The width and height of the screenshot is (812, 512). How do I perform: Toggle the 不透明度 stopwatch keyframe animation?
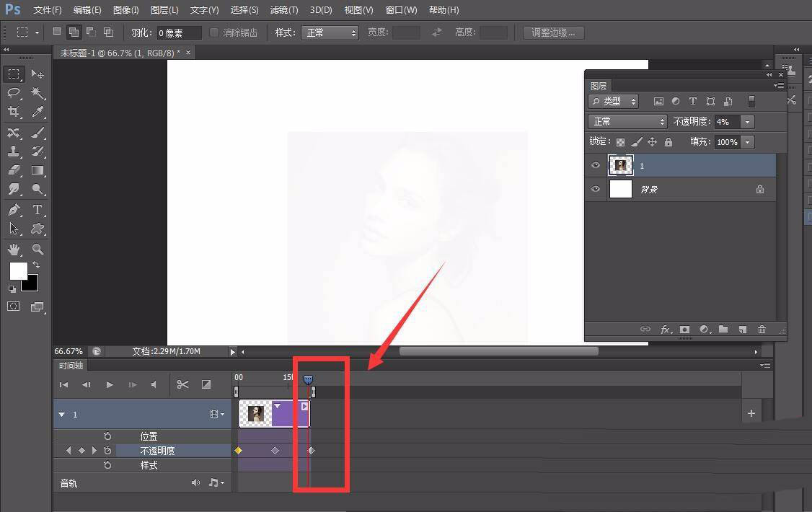coord(107,451)
